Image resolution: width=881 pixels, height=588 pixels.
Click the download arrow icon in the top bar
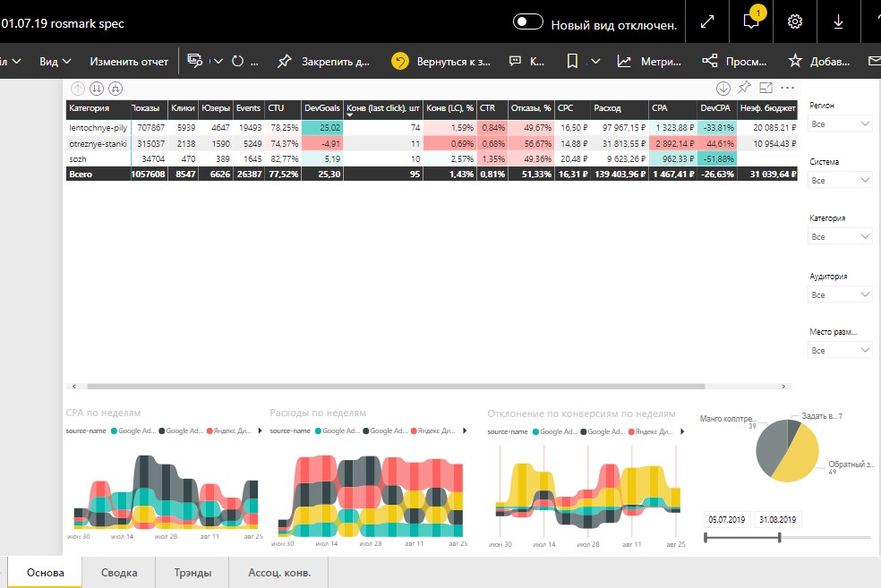838,21
